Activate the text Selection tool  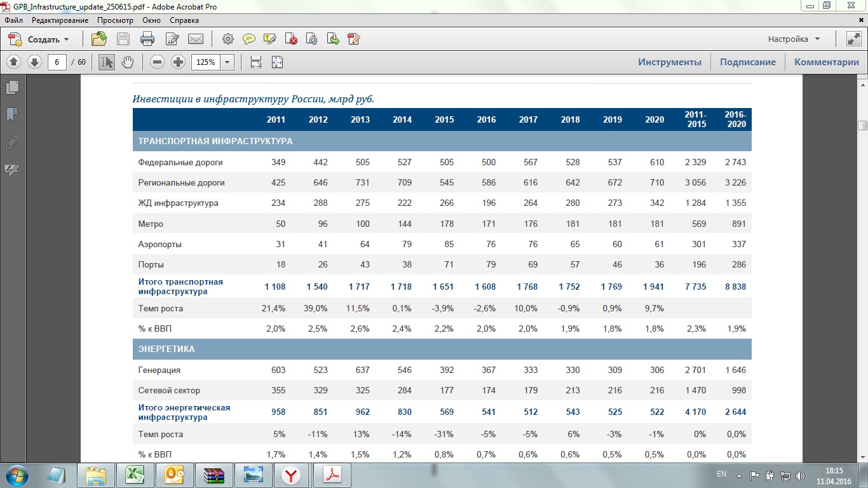pos(107,62)
